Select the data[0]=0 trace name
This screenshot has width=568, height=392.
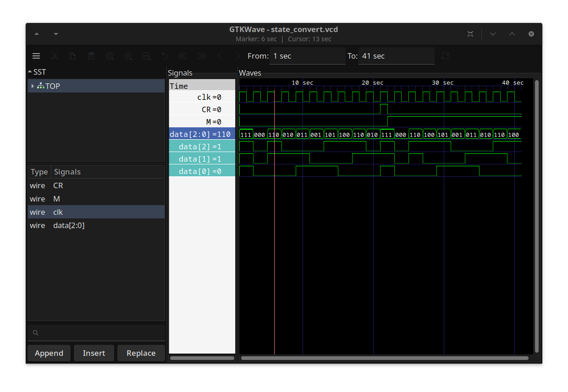[202, 171]
